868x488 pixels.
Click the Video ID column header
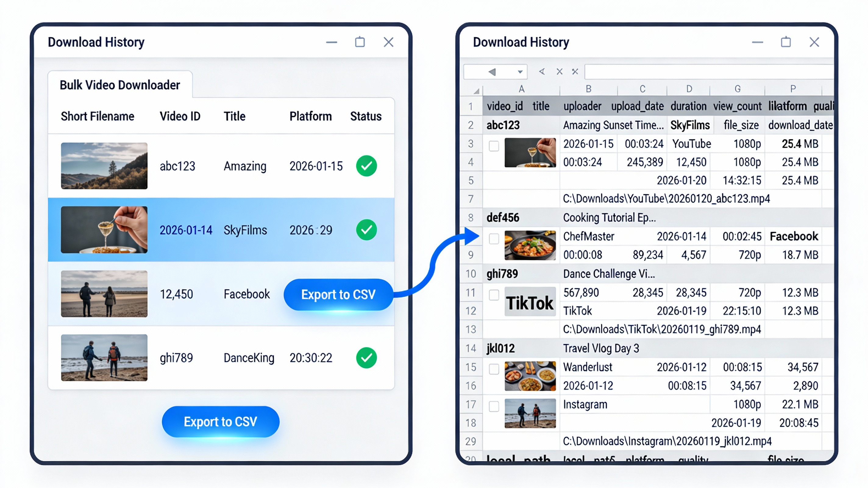coord(180,116)
